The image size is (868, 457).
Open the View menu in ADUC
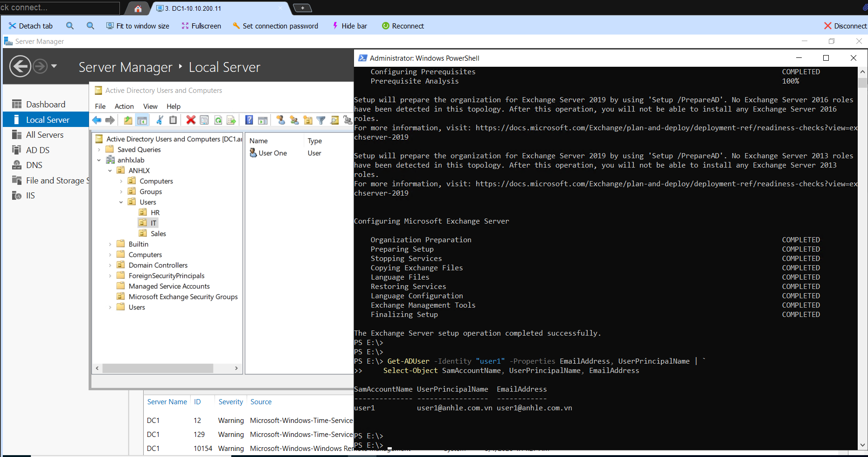150,106
